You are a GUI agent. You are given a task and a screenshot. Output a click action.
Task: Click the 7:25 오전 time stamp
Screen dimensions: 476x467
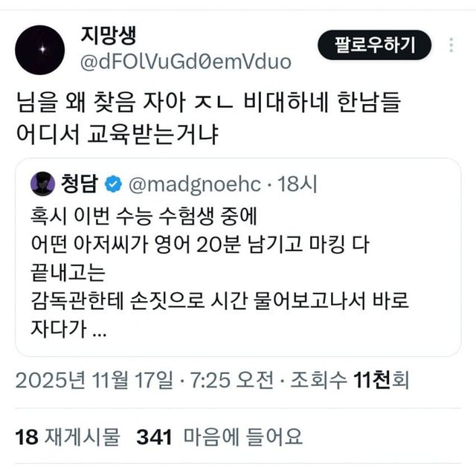point(232,380)
